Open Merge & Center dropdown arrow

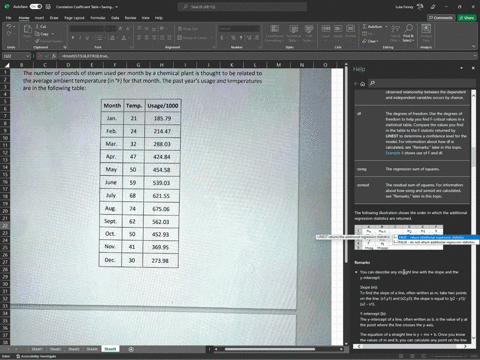pyautogui.click(x=211, y=38)
